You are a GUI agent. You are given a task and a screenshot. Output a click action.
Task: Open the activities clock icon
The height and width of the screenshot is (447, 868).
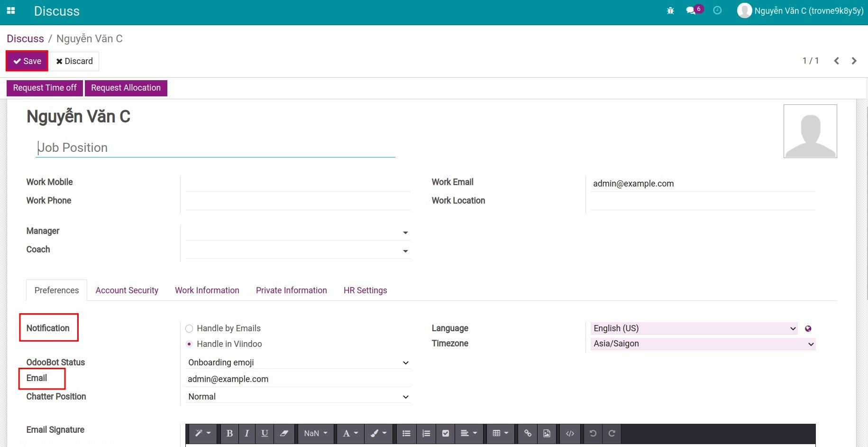tap(717, 10)
